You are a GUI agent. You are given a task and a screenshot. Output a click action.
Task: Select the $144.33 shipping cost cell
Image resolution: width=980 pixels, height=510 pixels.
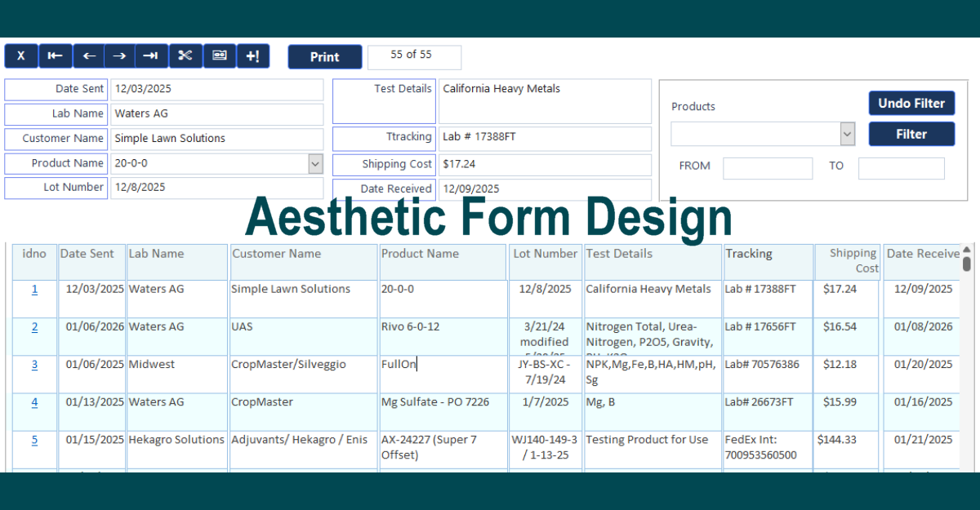coord(848,449)
